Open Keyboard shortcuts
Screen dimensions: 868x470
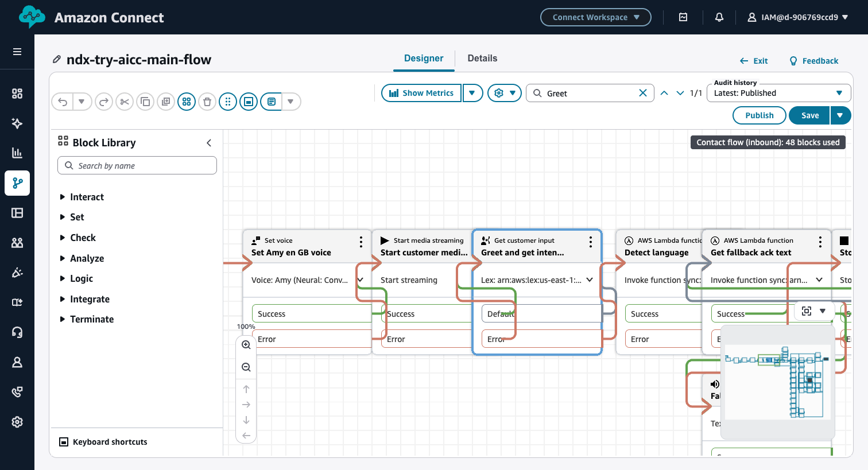click(103, 442)
